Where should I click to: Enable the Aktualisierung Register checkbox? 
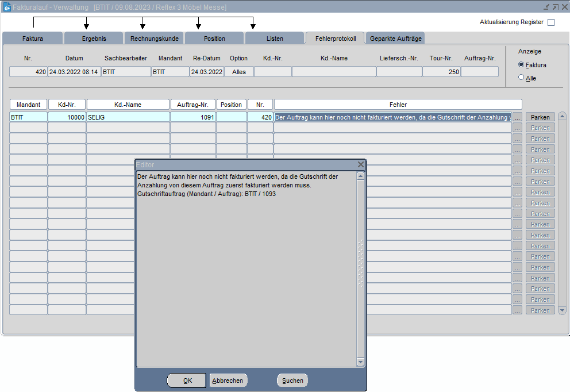[551, 22]
